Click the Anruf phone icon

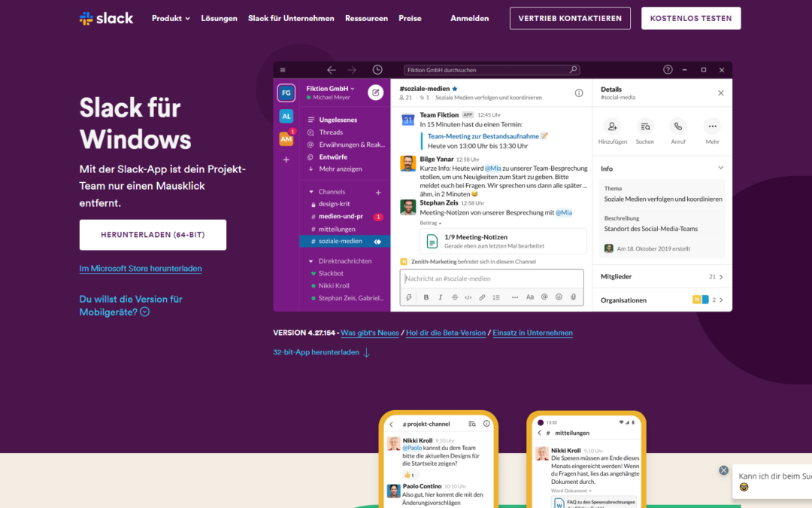678,126
